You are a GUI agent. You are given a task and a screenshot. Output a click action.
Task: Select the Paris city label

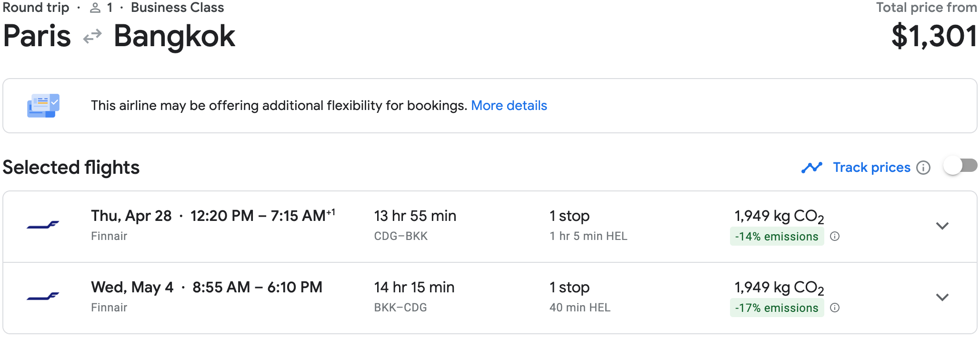(x=36, y=36)
